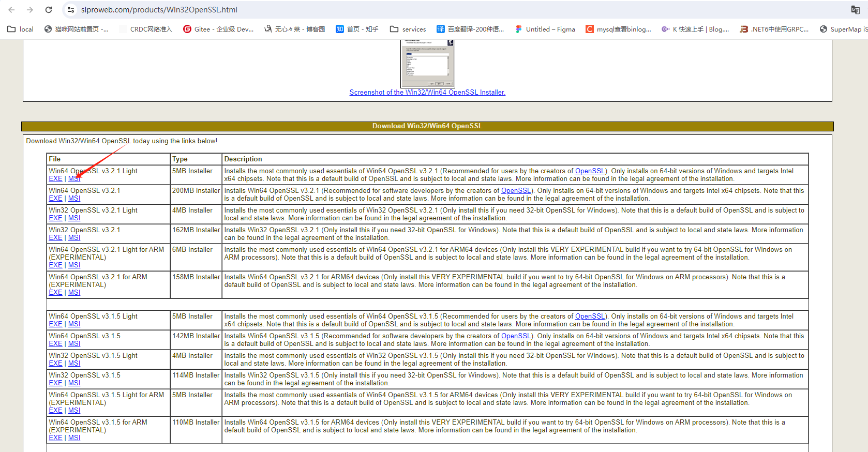Open 猫咪网站前置页 bookmark
This screenshot has width=868, height=452.
tap(77, 29)
